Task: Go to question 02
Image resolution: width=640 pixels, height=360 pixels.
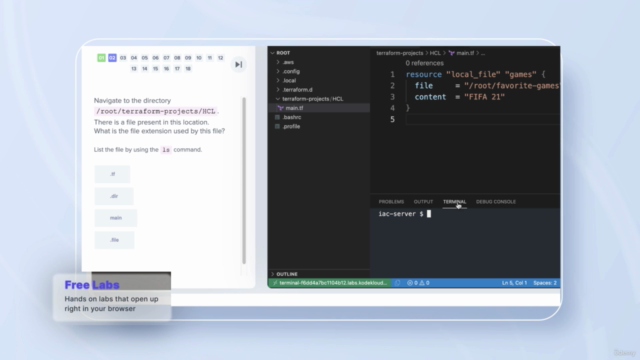Action: [x=112, y=58]
